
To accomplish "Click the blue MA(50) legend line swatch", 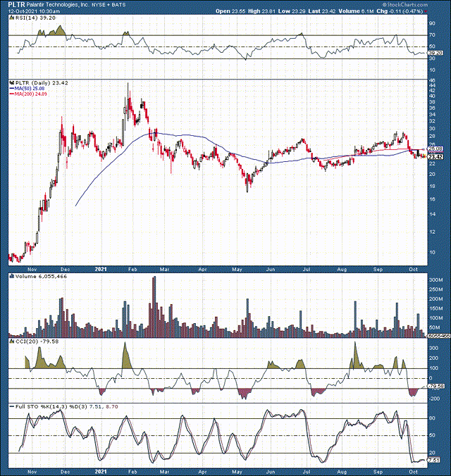I will click(x=12, y=88).
